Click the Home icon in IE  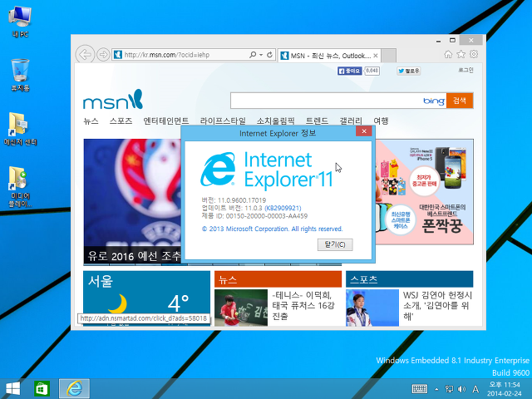pos(448,54)
